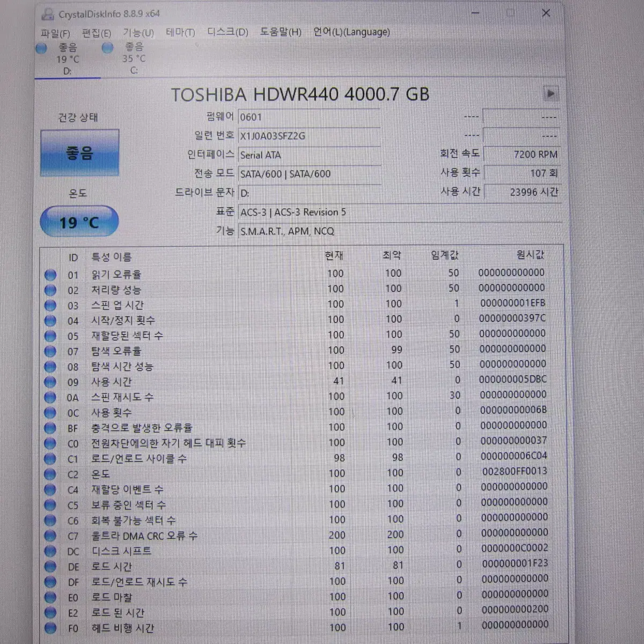Click the 19 °C temperature button

tap(79, 222)
